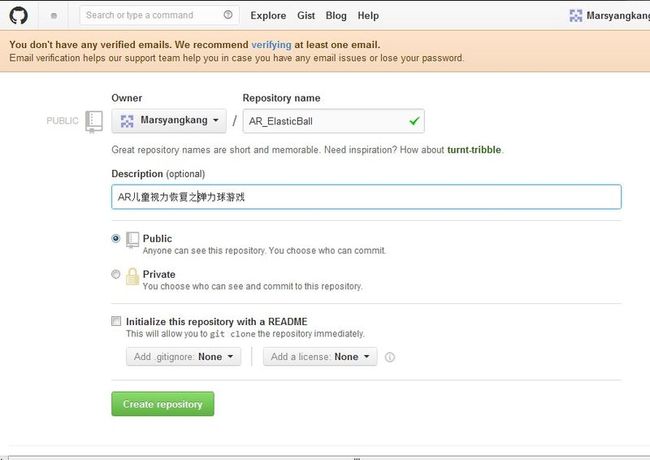Click the notifications dot indicator icon
The image size is (650, 460).
tap(54, 16)
